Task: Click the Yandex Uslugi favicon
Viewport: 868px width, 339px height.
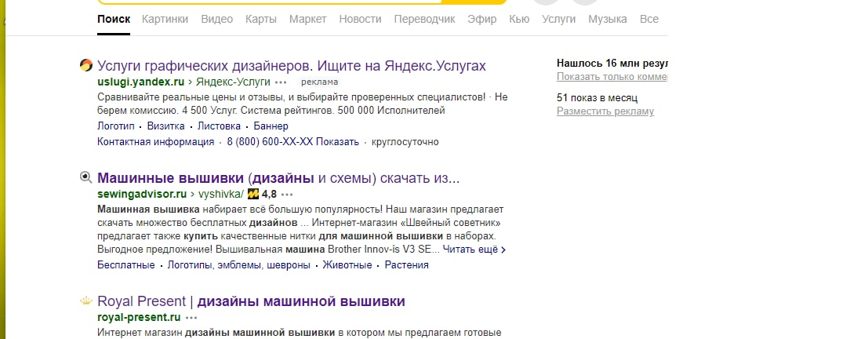Action: (x=85, y=65)
